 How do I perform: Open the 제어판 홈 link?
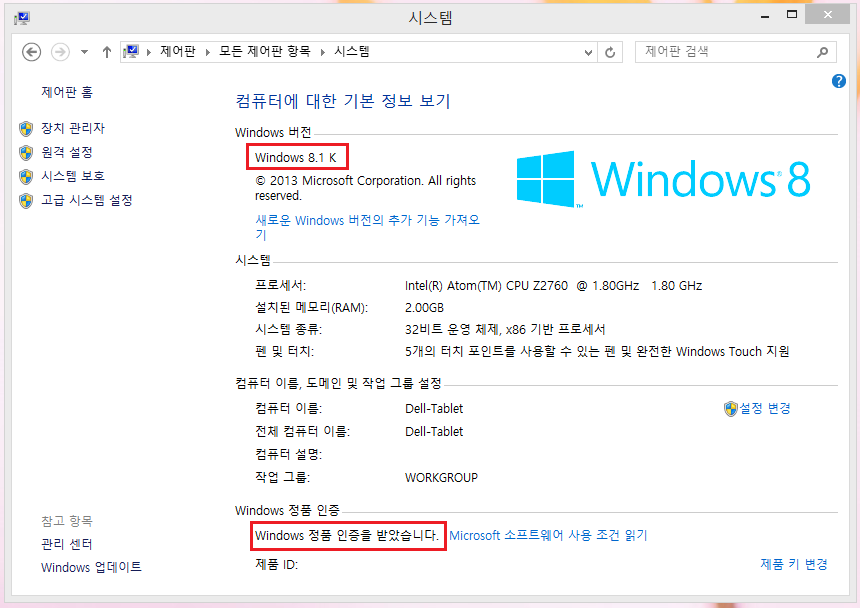tap(67, 92)
